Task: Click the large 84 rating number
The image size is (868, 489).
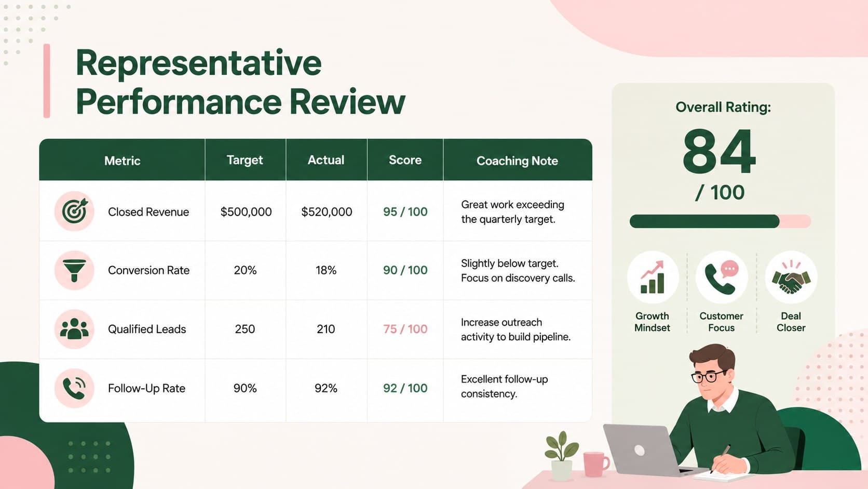Action: (720, 152)
